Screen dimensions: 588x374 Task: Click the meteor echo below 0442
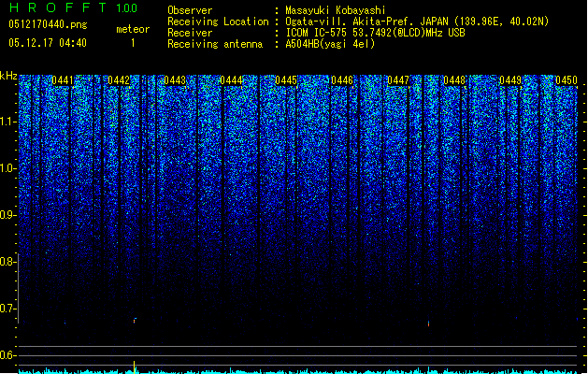tap(135, 321)
